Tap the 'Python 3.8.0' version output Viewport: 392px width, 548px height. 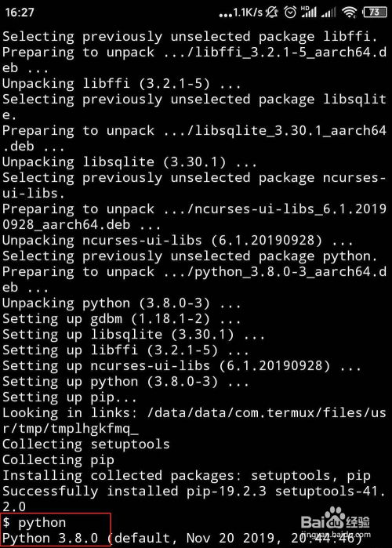(x=50, y=538)
